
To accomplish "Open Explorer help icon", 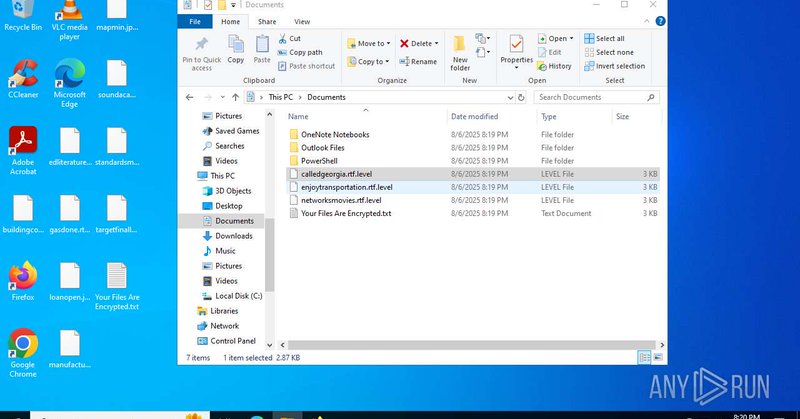I will pos(660,21).
